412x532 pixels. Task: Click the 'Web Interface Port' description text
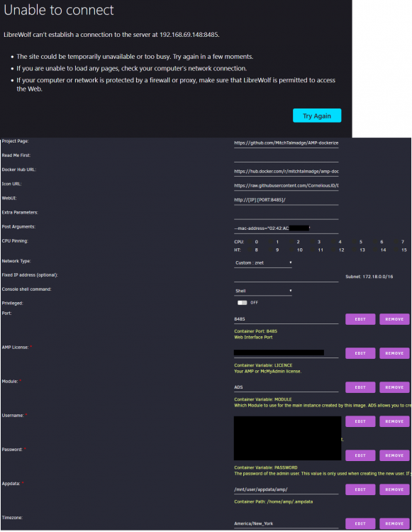tap(253, 337)
